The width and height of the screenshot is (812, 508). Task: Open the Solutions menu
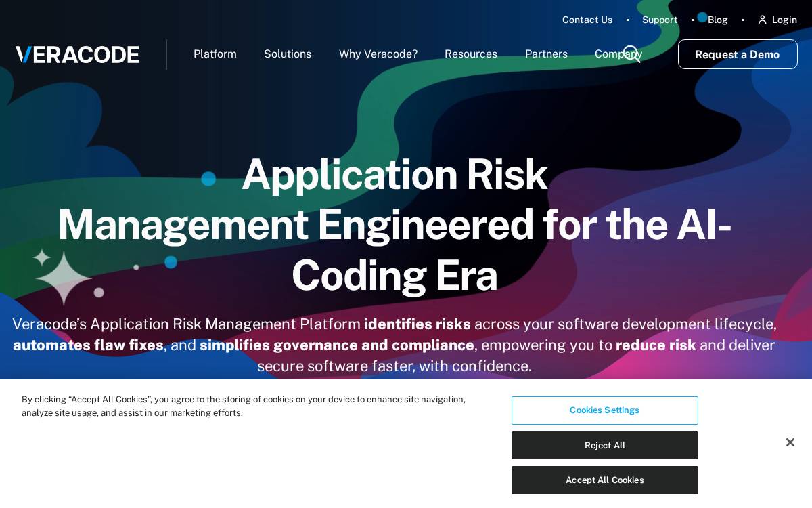[x=288, y=54]
